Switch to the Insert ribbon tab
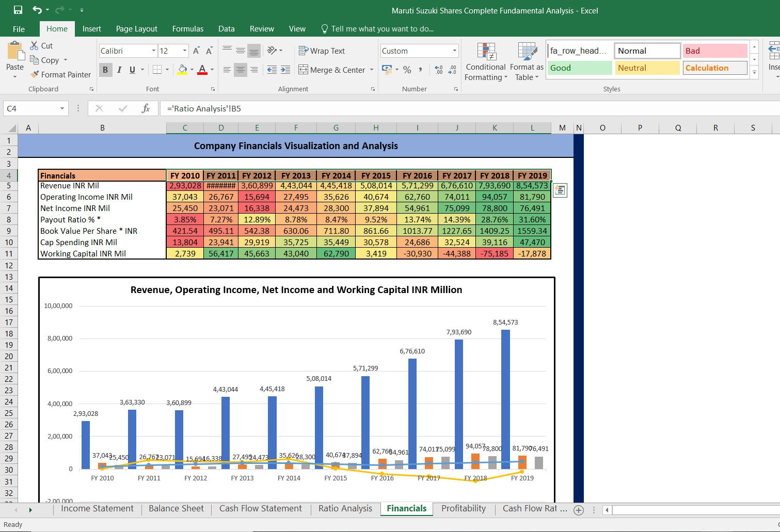This screenshot has width=780, height=532. (92, 29)
